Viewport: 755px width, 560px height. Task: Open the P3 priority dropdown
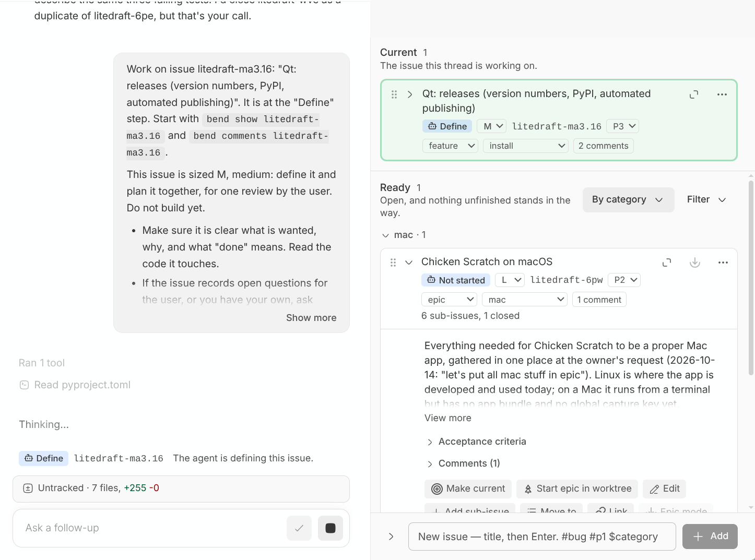click(623, 126)
